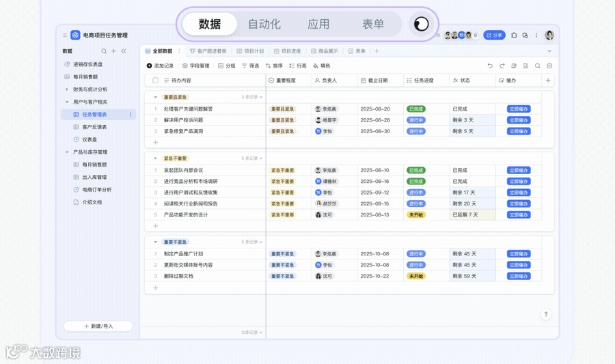
Task: Click the redo arrow icon
Action: point(502,66)
